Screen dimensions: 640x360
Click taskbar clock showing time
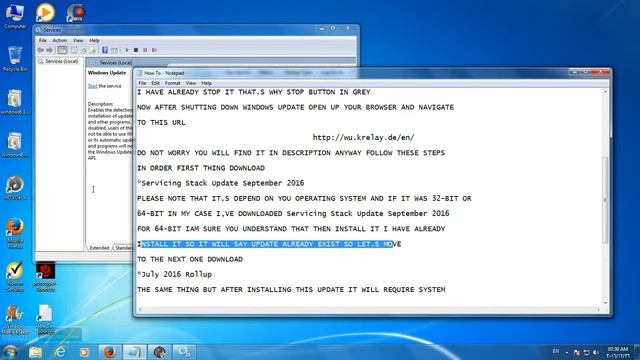coord(618,352)
